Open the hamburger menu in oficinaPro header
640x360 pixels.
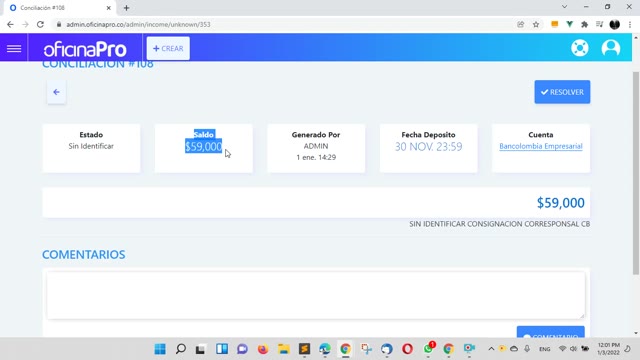pyautogui.click(x=14, y=48)
